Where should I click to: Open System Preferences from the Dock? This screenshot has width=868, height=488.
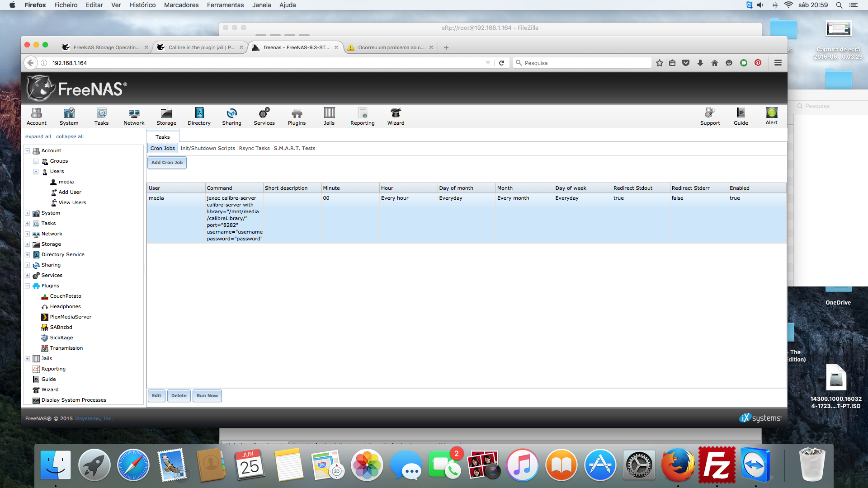pyautogui.click(x=638, y=465)
